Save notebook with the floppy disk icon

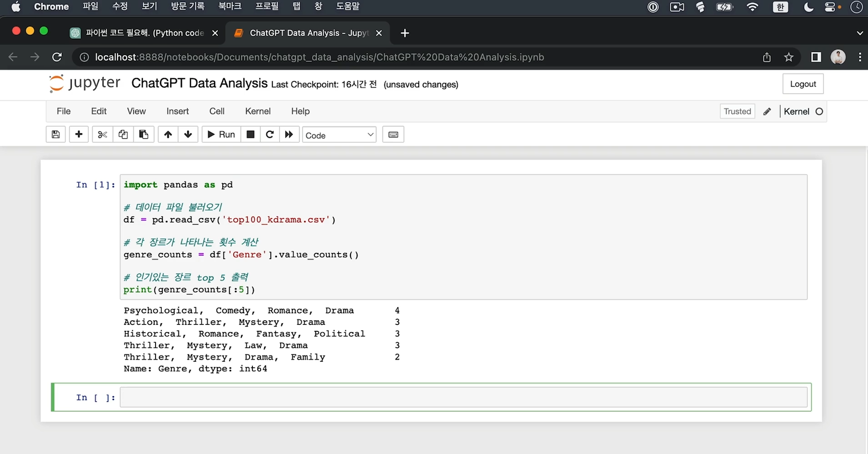tap(56, 135)
